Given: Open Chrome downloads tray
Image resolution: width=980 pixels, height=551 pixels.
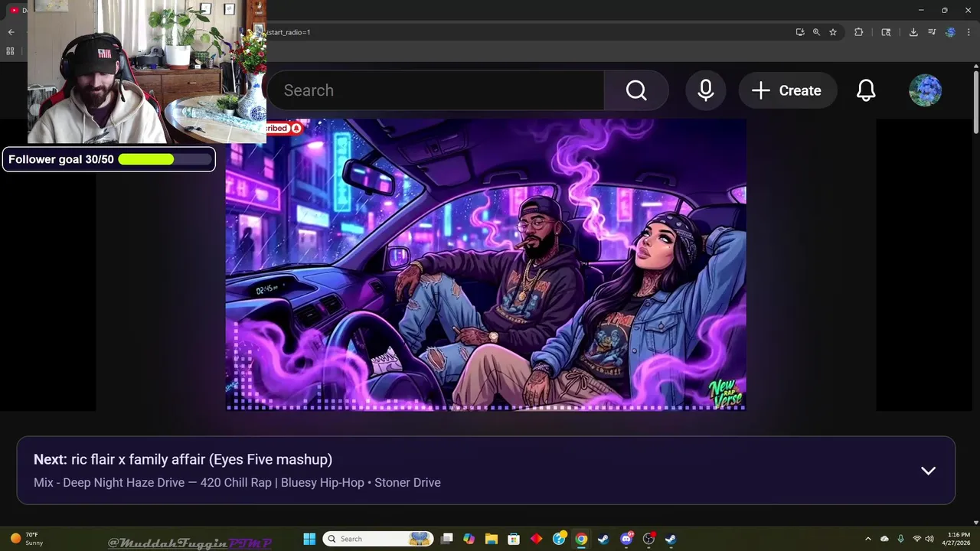Looking at the screenshot, I should [x=913, y=32].
